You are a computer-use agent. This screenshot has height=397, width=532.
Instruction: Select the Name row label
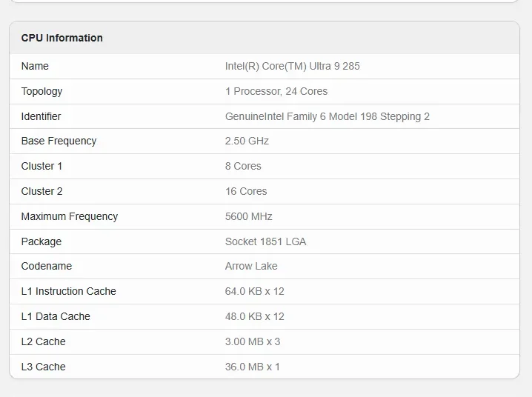click(35, 66)
